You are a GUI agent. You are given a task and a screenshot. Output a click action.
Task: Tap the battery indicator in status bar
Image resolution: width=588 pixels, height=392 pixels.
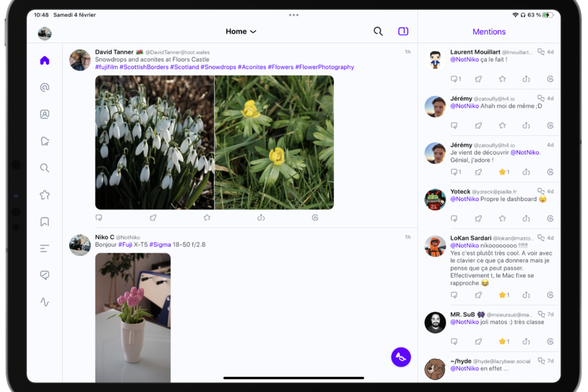(548, 15)
